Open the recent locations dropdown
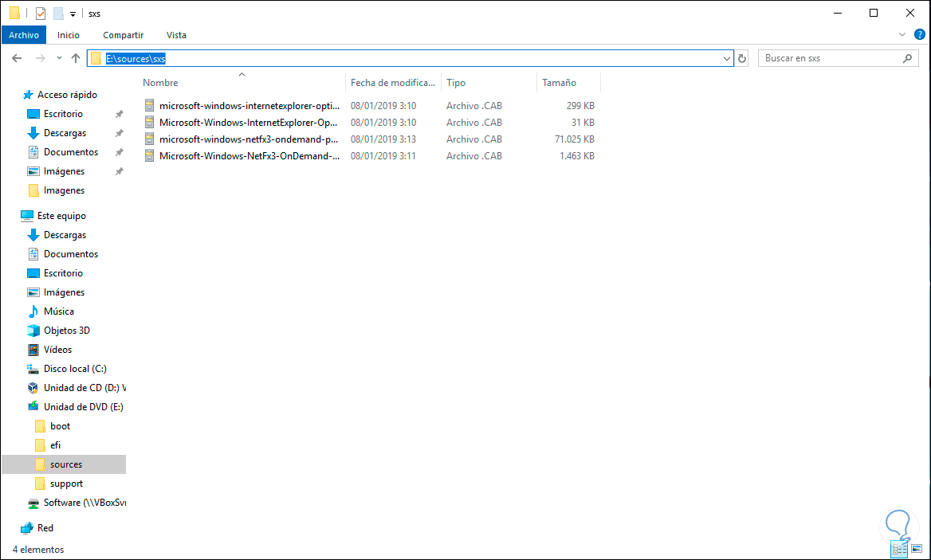This screenshot has height=560, width=931. pyautogui.click(x=59, y=58)
